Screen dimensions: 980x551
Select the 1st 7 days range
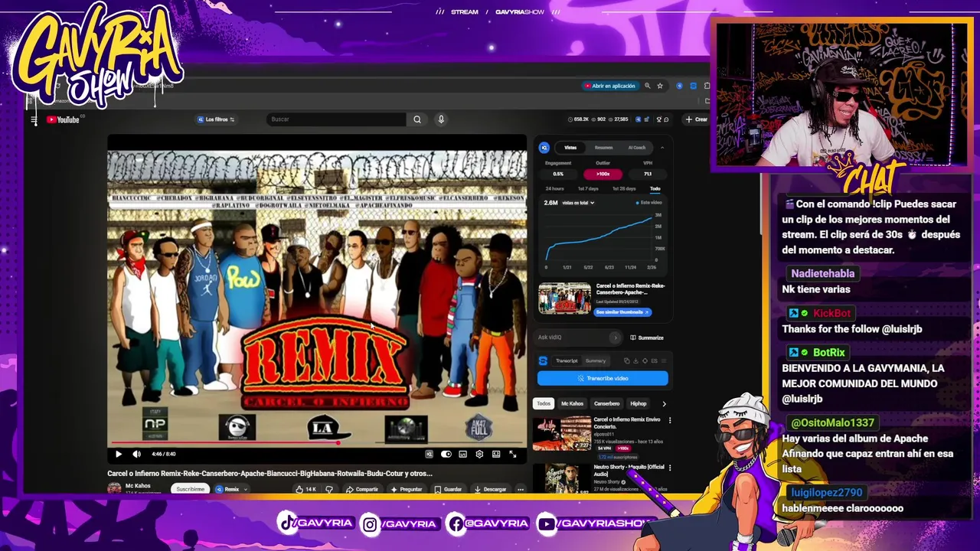click(x=588, y=188)
